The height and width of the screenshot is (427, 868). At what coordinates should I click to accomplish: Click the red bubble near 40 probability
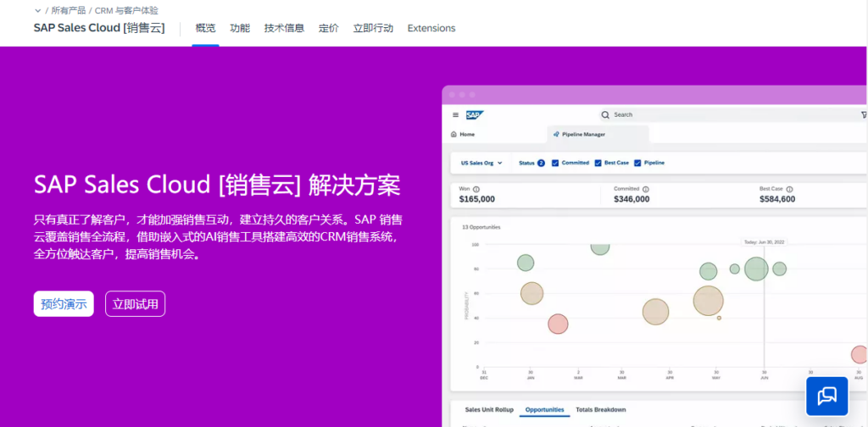(x=558, y=324)
